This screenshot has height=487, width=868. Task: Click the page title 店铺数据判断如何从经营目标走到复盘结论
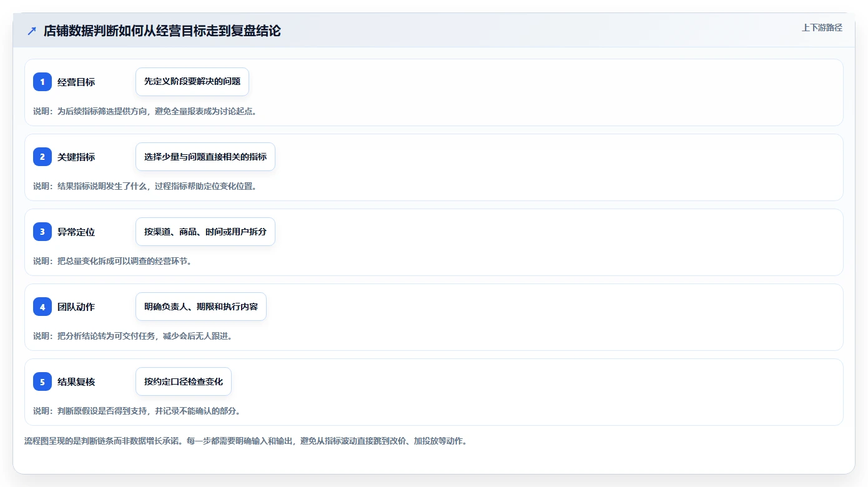coord(162,31)
